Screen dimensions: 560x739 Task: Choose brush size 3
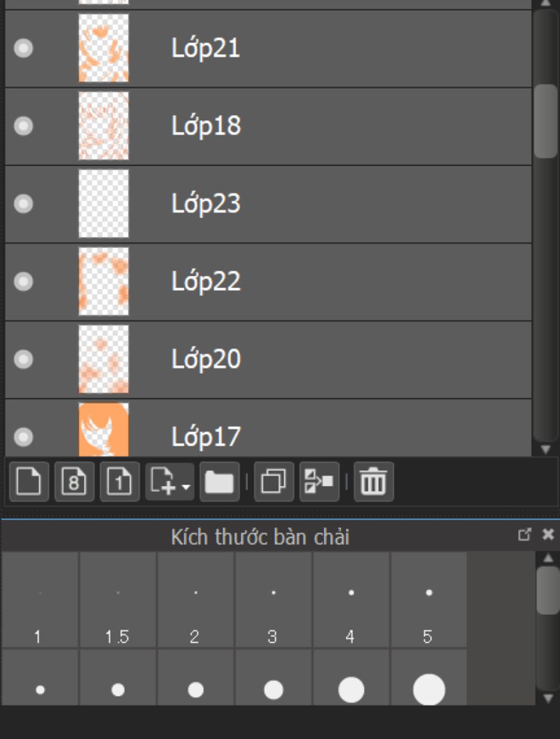tap(273, 600)
